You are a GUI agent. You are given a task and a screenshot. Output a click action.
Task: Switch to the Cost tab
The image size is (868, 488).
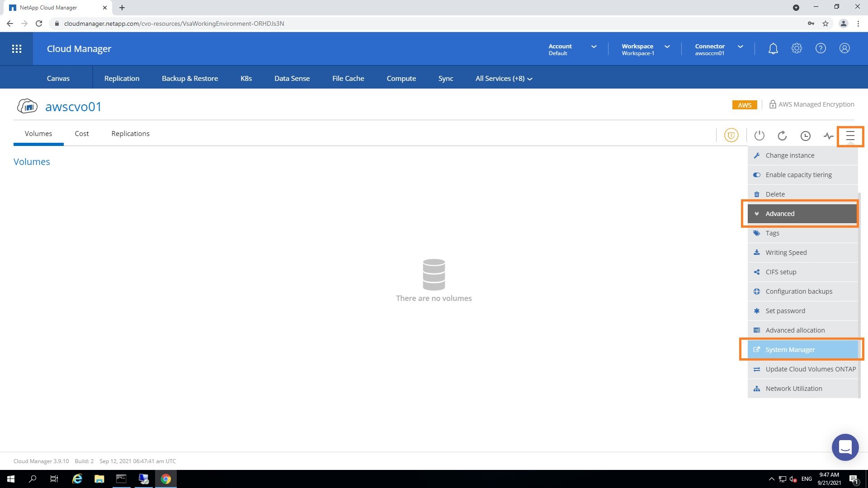pos(82,134)
